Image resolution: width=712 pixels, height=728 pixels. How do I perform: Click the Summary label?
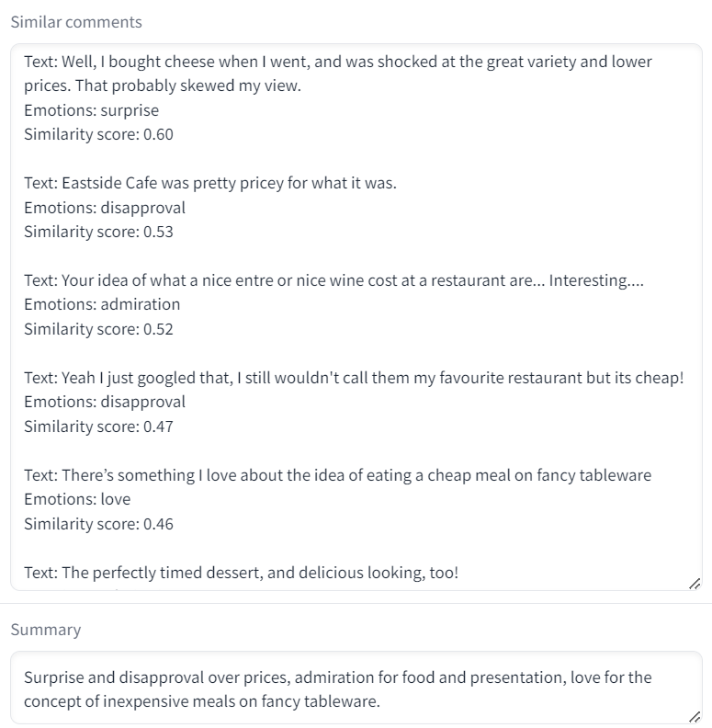(x=46, y=630)
